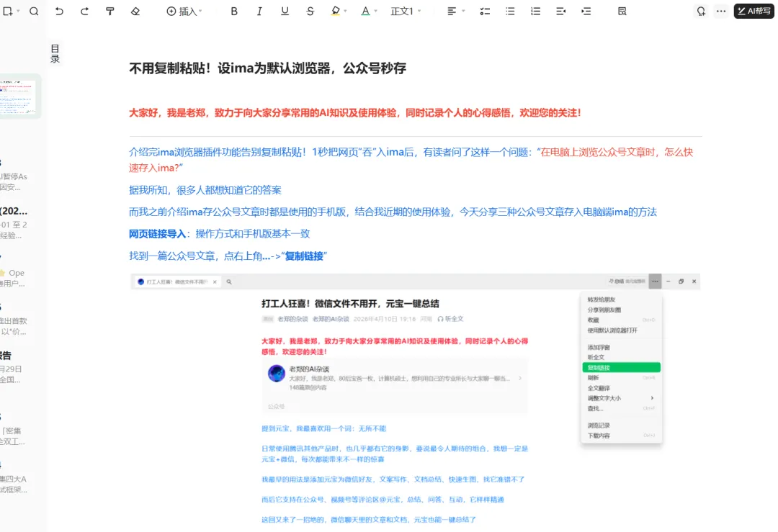
Task: Apply the font color A
Action: (366, 11)
